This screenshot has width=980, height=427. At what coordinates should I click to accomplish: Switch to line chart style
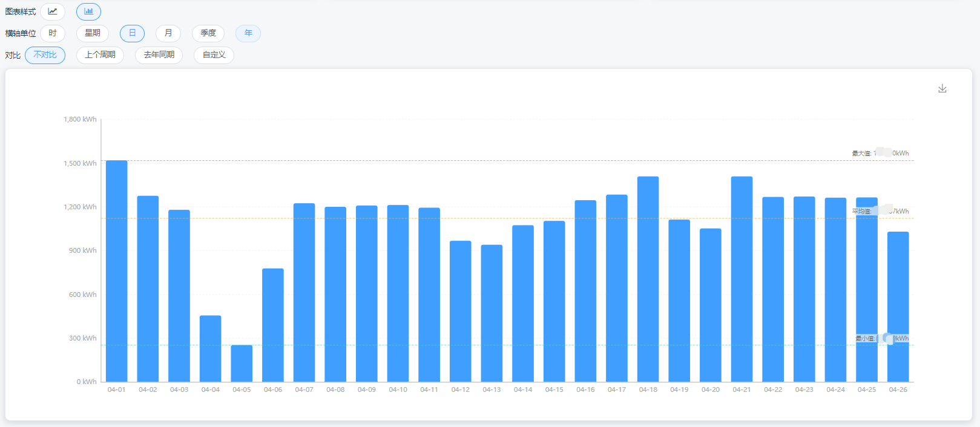click(53, 11)
